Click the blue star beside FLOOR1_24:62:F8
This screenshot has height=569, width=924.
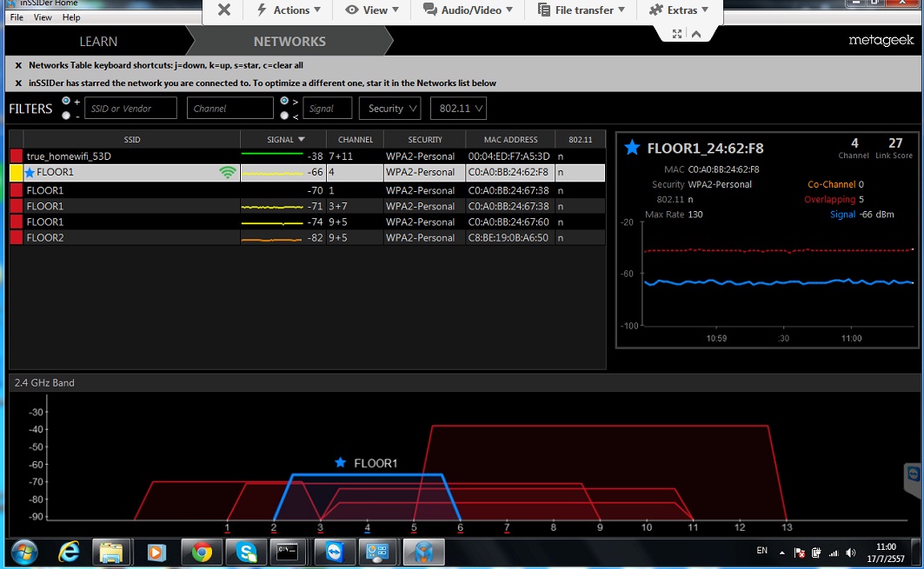click(632, 148)
